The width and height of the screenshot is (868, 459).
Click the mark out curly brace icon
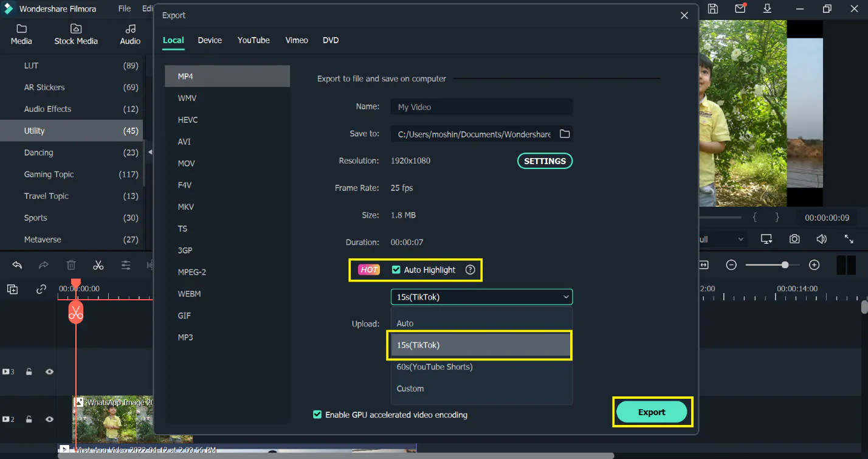tap(777, 217)
